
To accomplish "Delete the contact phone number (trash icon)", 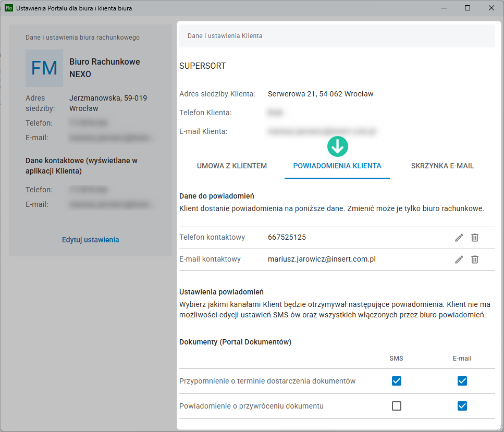I will click(475, 238).
